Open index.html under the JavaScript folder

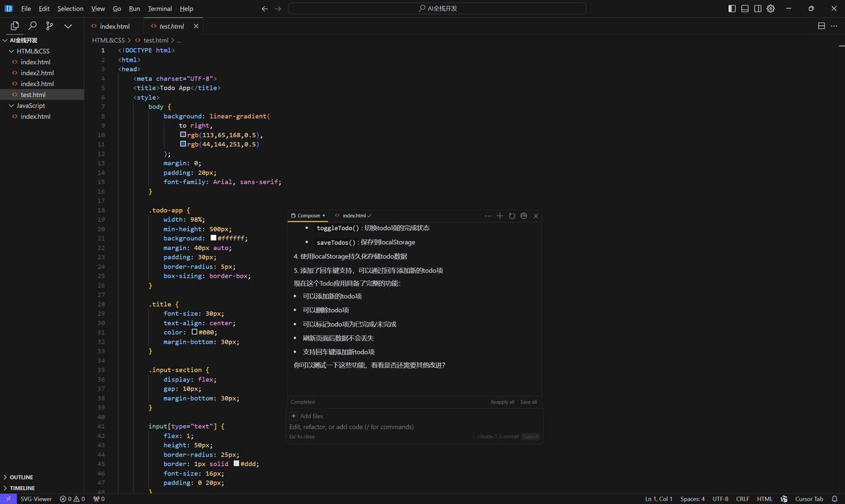pyautogui.click(x=42, y=116)
